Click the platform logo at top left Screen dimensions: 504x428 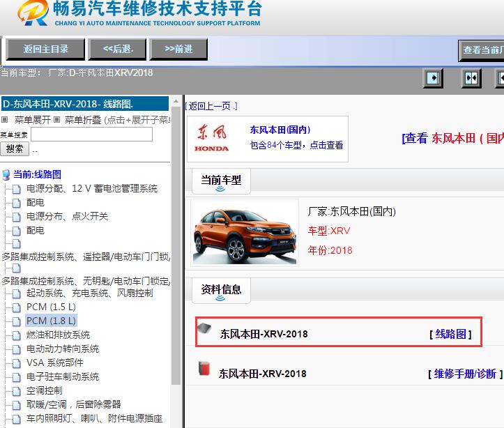point(33,13)
